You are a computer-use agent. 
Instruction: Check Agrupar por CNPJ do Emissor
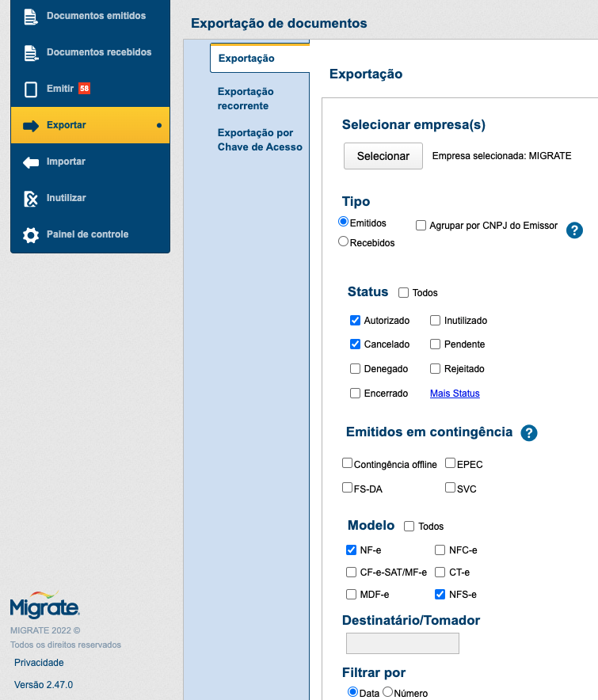point(421,226)
